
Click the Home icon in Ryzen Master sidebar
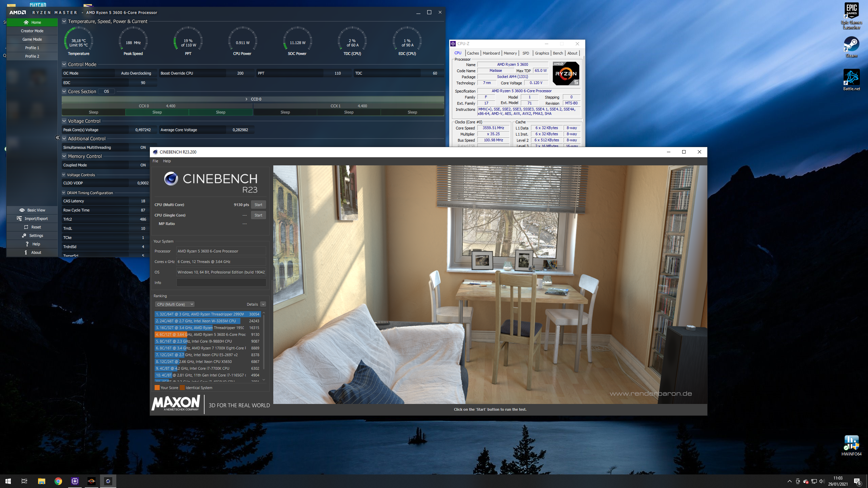point(26,22)
